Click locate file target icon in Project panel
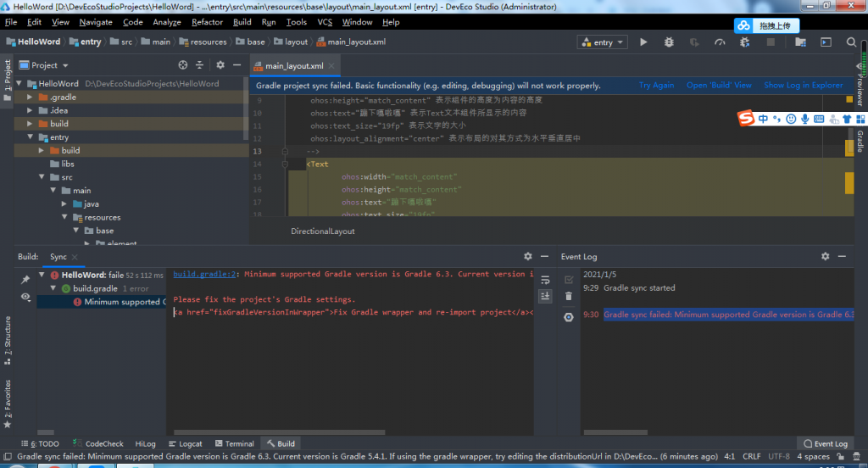This screenshot has width=868, height=468. (183, 64)
